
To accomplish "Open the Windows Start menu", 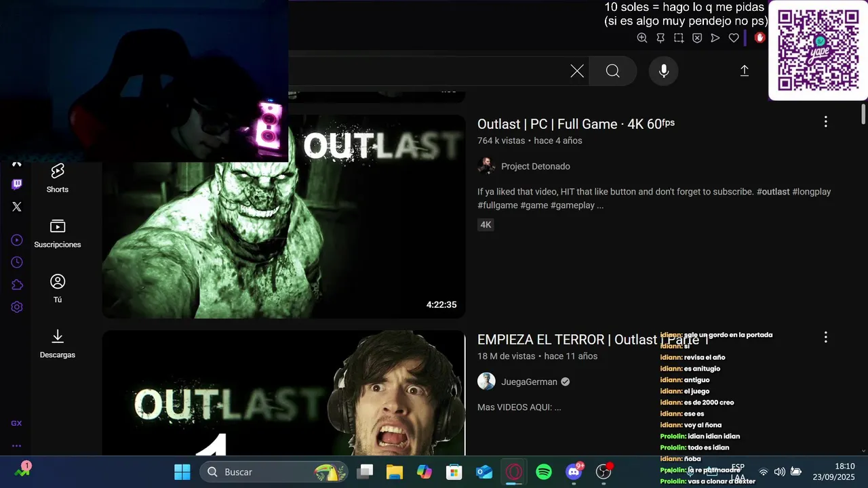I will [182, 472].
